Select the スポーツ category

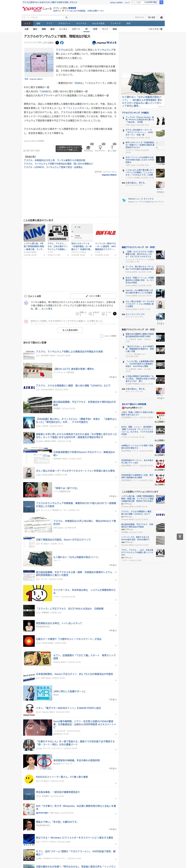pyautogui.click(x=76, y=29)
